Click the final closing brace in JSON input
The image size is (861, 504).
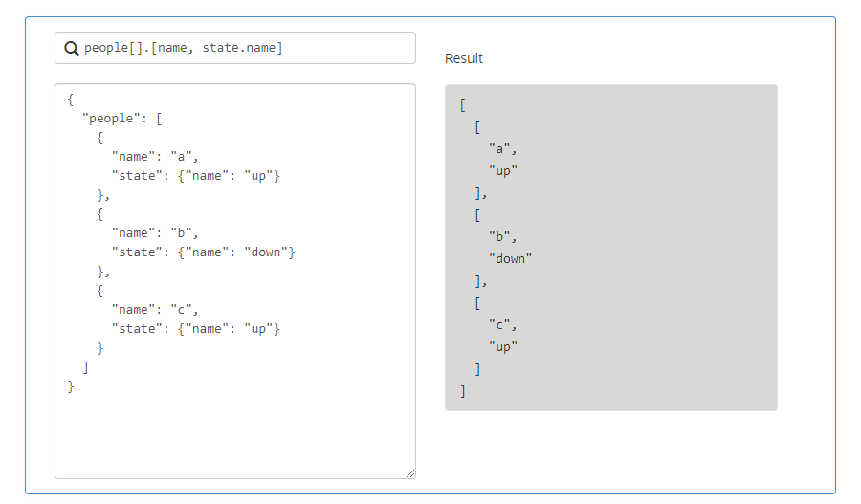[x=70, y=386]
